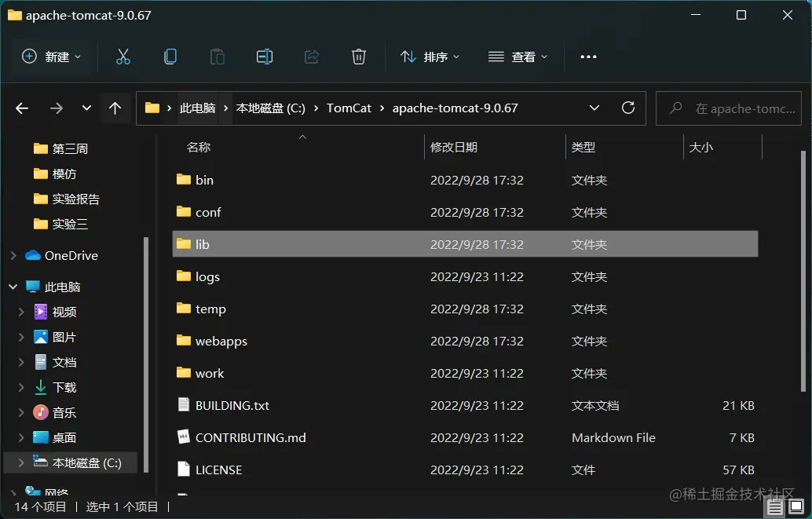Go back with the left arrow

pos(22,108)
